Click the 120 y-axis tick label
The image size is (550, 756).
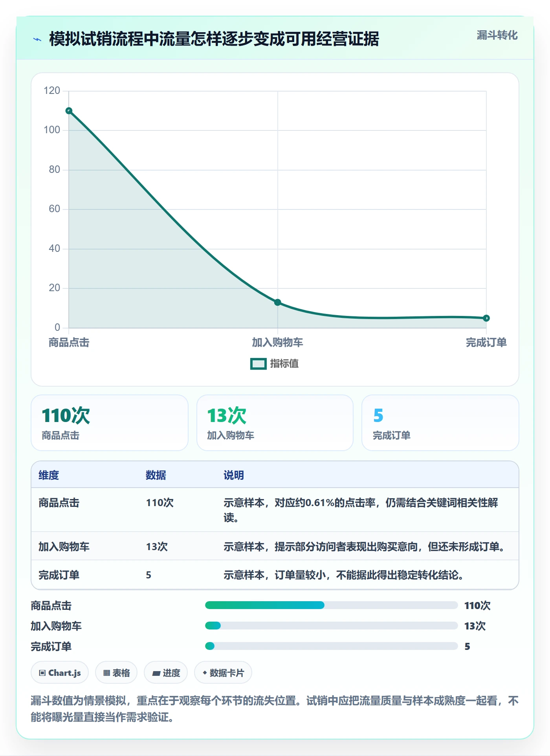(x=52, y=91)
